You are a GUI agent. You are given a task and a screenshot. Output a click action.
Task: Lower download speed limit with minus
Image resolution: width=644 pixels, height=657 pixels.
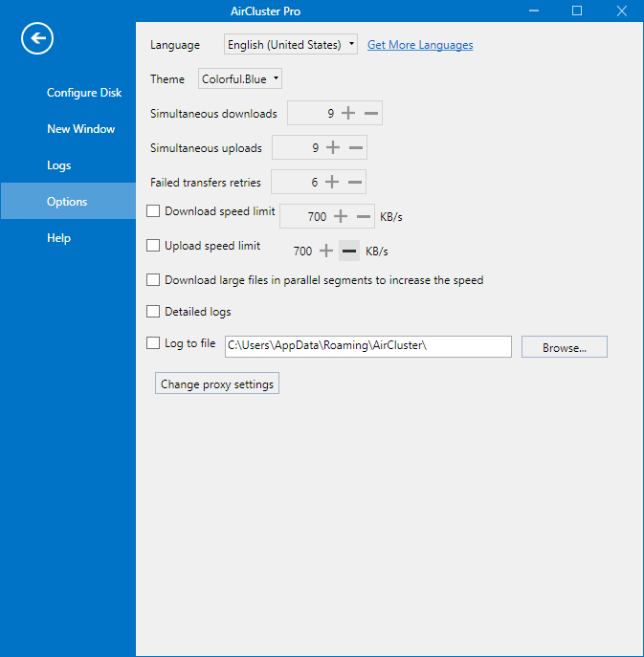364,216
